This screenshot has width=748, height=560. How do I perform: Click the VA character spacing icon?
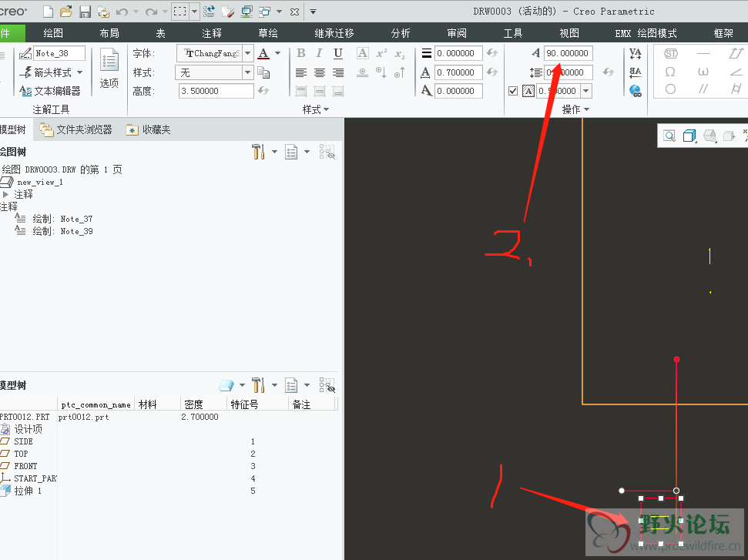click(x=636, y=53)
